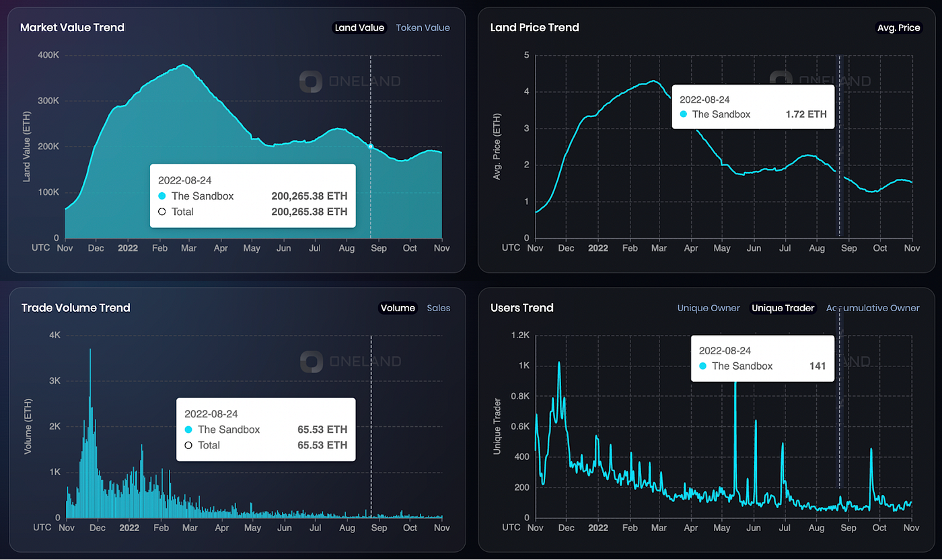Screen dimensions: 942x560
Task: Select the Land Value tab
Action: [x=359, y=28]
